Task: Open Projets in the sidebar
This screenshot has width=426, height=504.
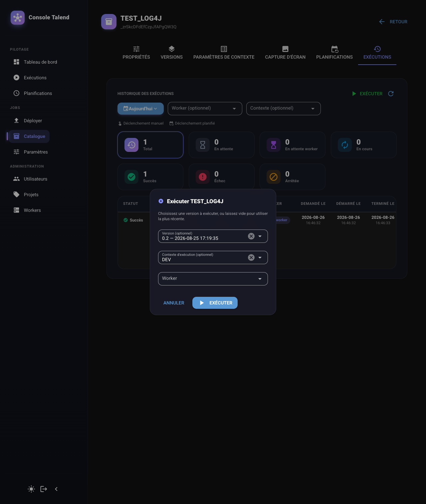Action: point(26,195)
